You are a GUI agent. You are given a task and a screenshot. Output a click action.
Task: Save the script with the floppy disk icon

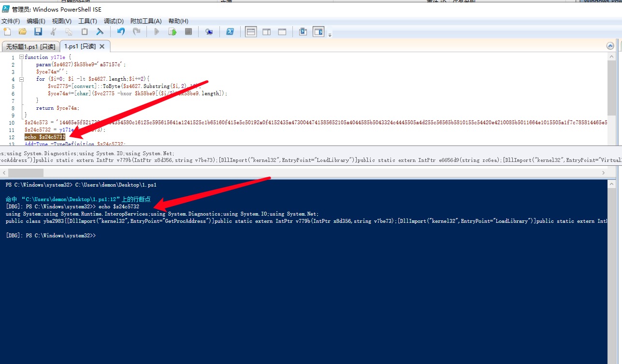(x=38, y=31)
